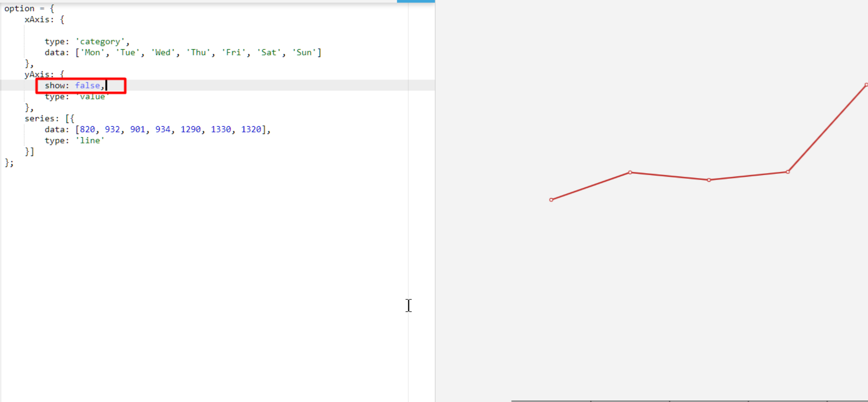Click the dip data point (third) on line
This screenshot has height=402, width=868.
(x=709, y=180)
